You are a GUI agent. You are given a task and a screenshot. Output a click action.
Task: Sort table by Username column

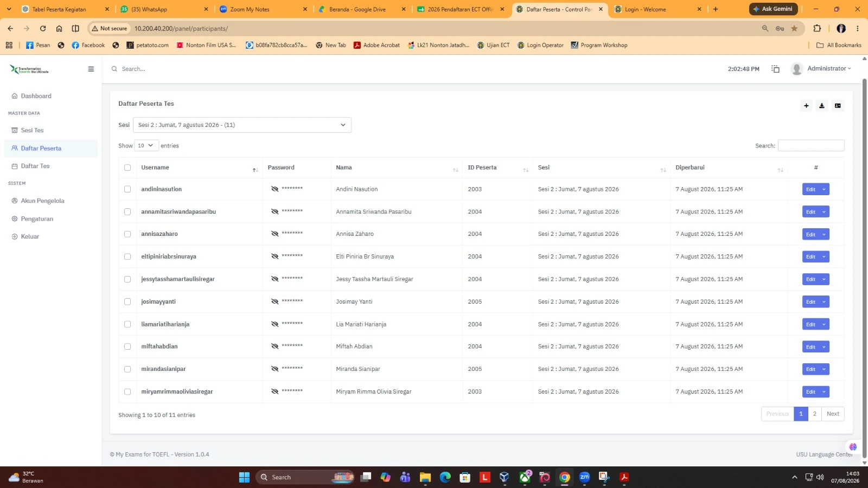(x=200, y=168)
